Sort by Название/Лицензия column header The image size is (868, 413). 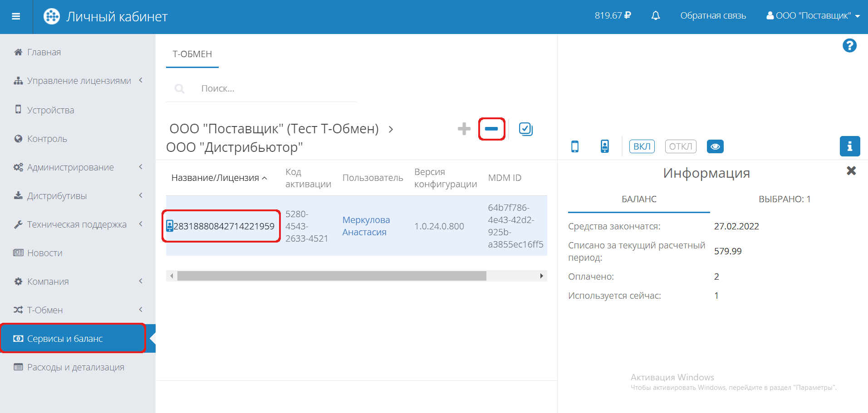[219, 178]
